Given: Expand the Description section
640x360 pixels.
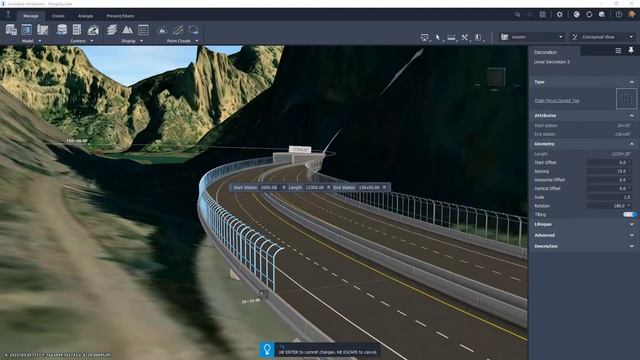Looking at the screenshot, I should pyautogui.click(x=631, y=247).
